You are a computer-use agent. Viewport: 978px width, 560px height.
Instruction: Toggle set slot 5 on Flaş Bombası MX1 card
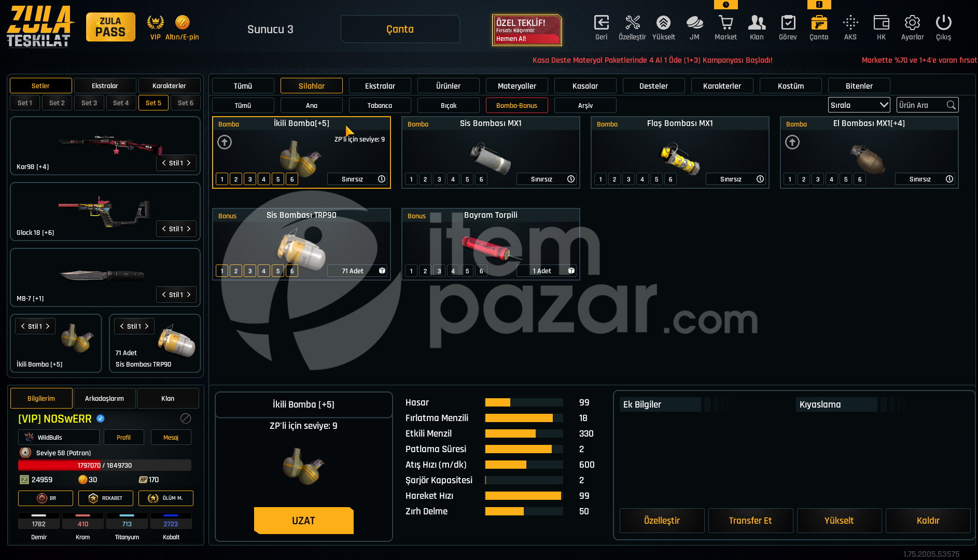tap(656, 179)
